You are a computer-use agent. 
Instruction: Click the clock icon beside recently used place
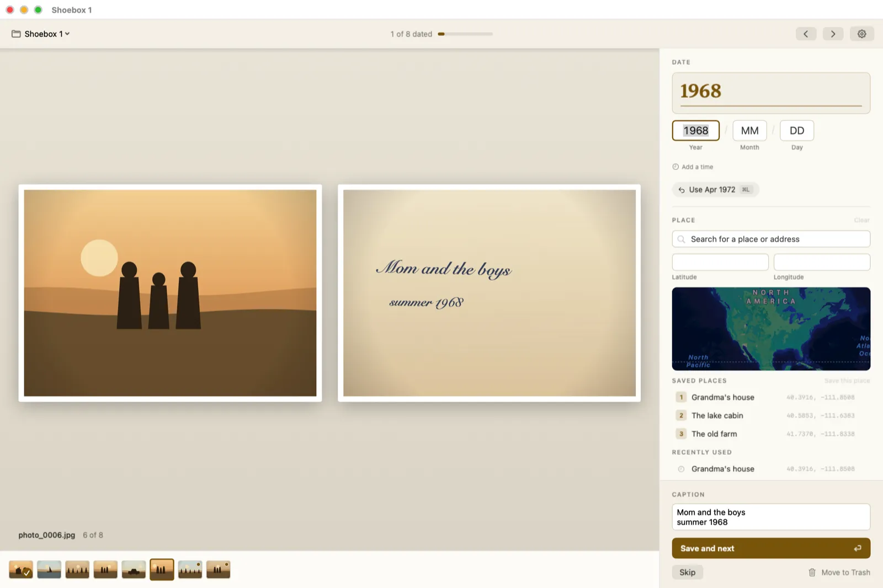point(681,469)
